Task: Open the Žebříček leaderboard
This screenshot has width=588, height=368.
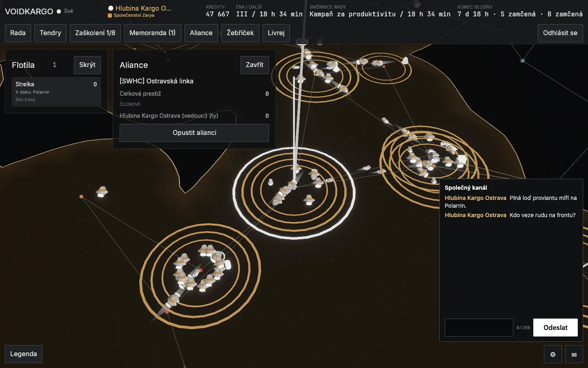Action: coord(240,33)
